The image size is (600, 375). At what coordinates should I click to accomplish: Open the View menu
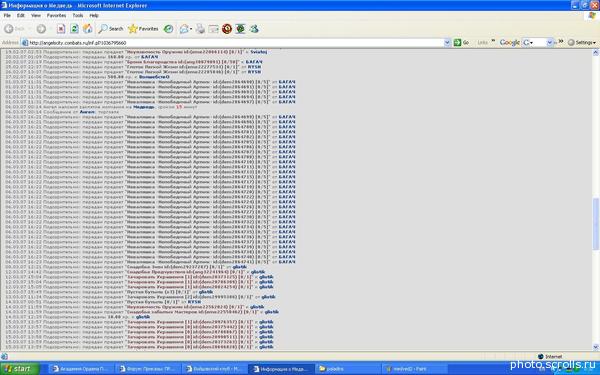(36, 15)
